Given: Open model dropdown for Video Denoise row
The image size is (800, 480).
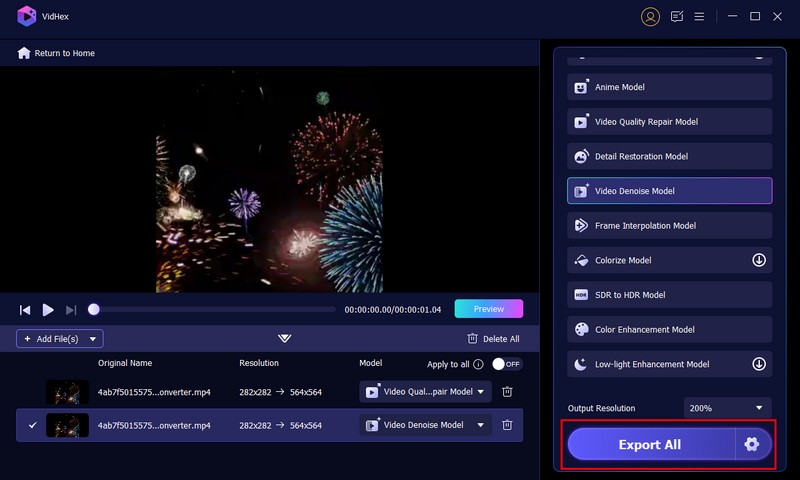Looking at the screenshot, I should coord(481,425).
